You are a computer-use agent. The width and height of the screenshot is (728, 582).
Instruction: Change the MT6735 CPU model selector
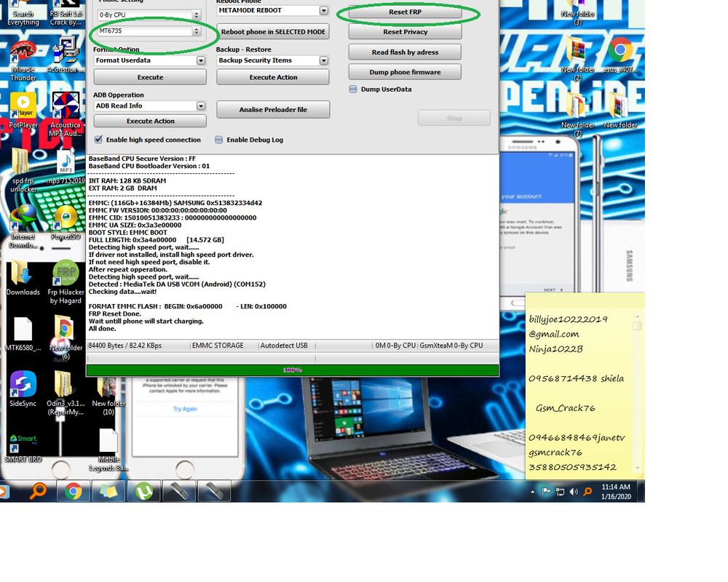[149, 31]
